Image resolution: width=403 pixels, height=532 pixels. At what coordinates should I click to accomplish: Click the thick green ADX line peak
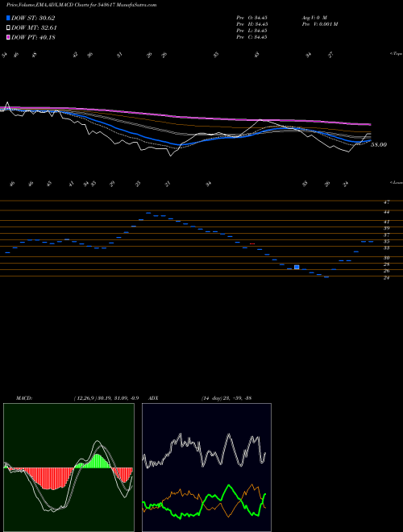click(x=229, y=486)
